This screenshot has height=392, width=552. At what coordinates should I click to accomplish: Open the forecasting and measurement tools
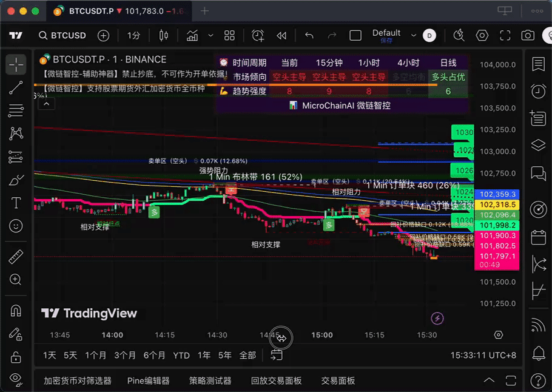[16, 157]
